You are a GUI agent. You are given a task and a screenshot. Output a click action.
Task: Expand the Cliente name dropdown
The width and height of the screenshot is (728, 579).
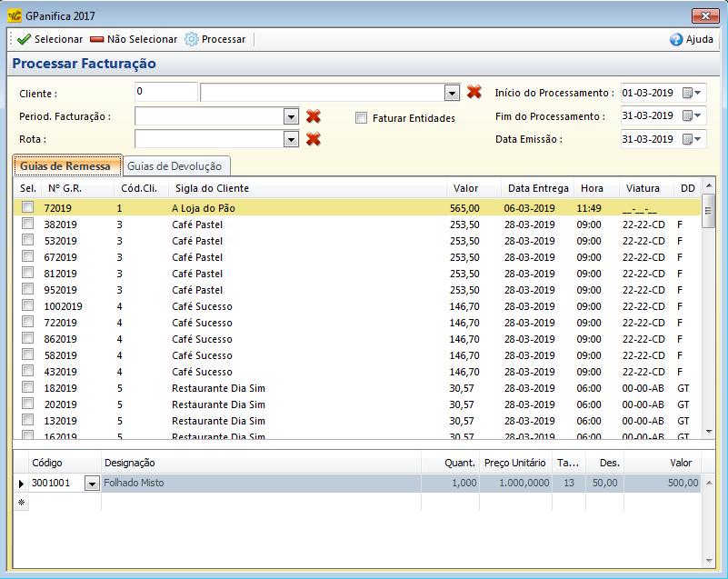[452, 93]
